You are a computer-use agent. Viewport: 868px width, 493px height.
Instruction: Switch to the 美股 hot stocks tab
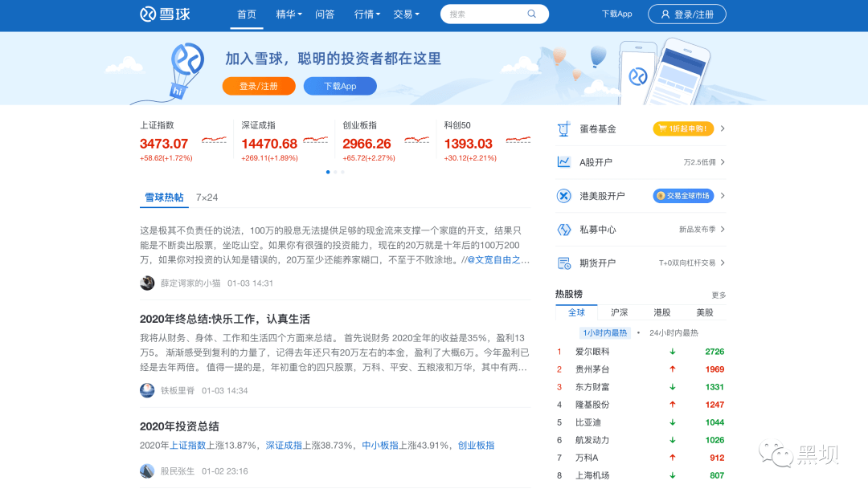click(705, 312)
